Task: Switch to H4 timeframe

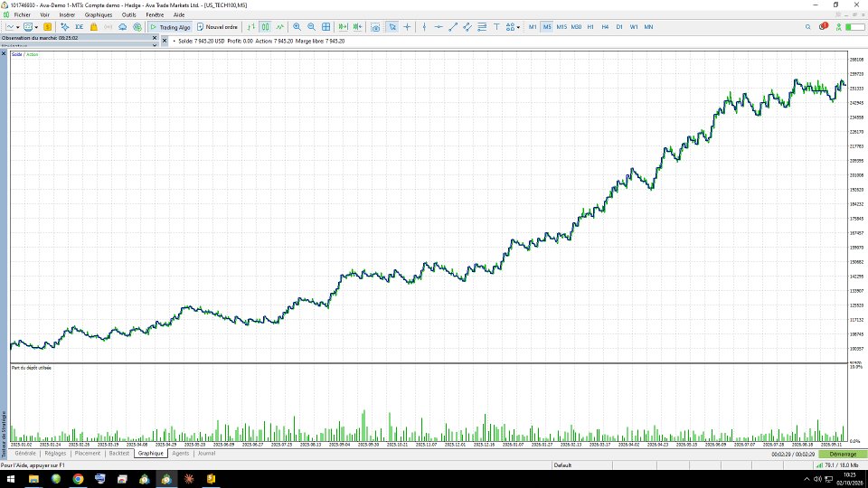Action: tap(605, 26)
